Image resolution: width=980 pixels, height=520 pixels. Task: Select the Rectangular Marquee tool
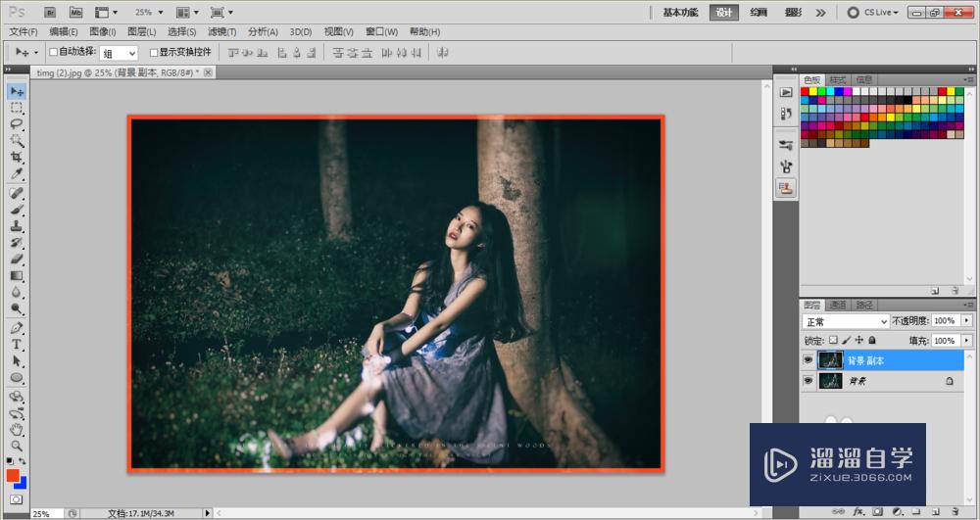coord(17,108)
